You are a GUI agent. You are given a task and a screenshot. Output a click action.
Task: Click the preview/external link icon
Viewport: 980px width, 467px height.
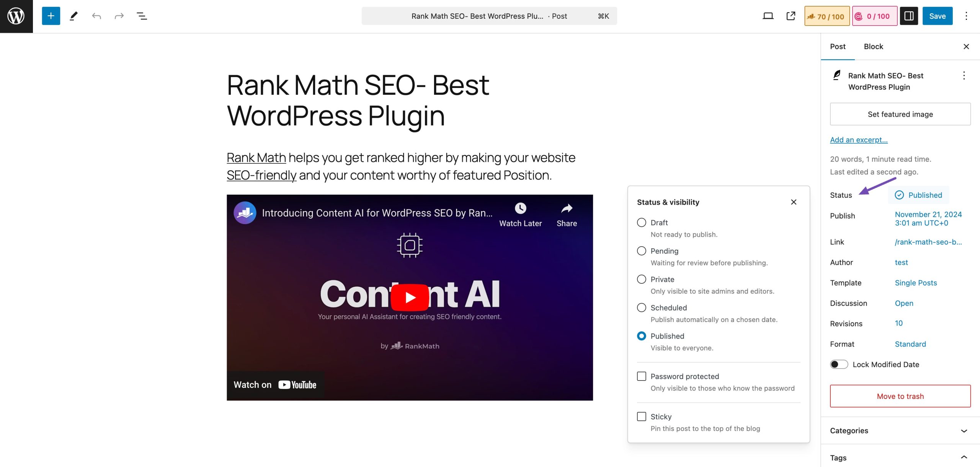tap(790, 16)
